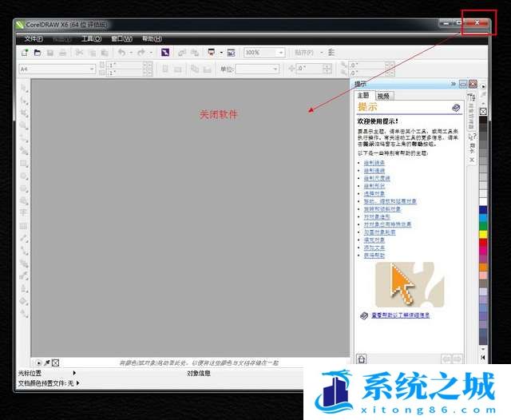Screen dimensions: 511x420
Task: Toggle Portrait page orientation
Action: (165, 69)
